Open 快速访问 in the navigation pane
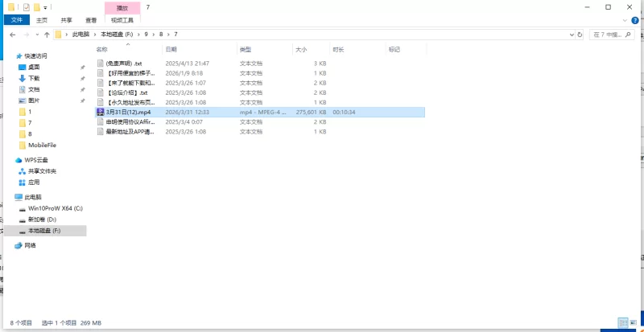 pos(35,55)
